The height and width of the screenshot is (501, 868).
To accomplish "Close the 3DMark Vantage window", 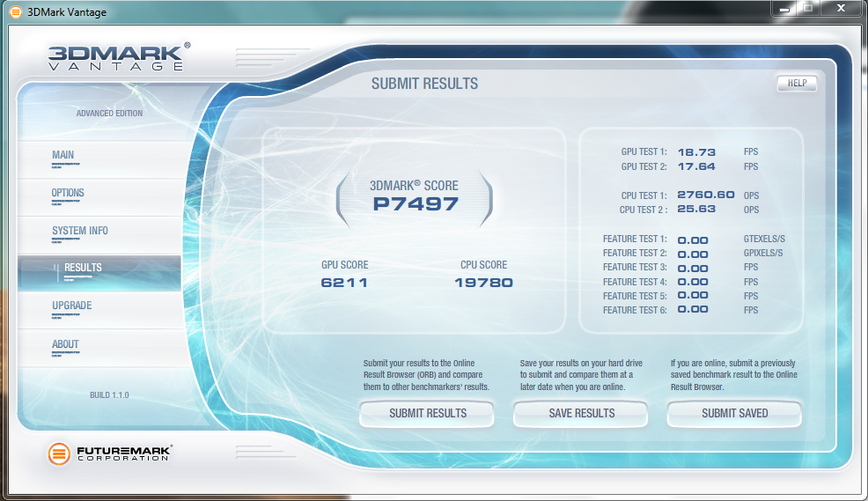I will (841, 8).
